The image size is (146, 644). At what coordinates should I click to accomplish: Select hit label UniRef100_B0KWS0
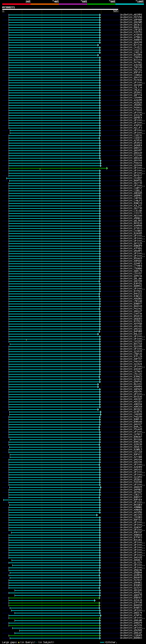[x=131, y=585]
